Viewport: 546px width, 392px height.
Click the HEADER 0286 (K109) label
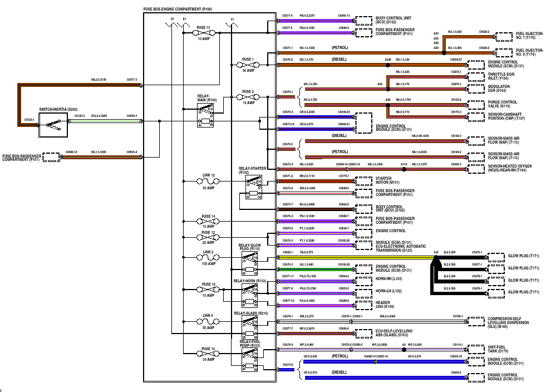(385, 305)
